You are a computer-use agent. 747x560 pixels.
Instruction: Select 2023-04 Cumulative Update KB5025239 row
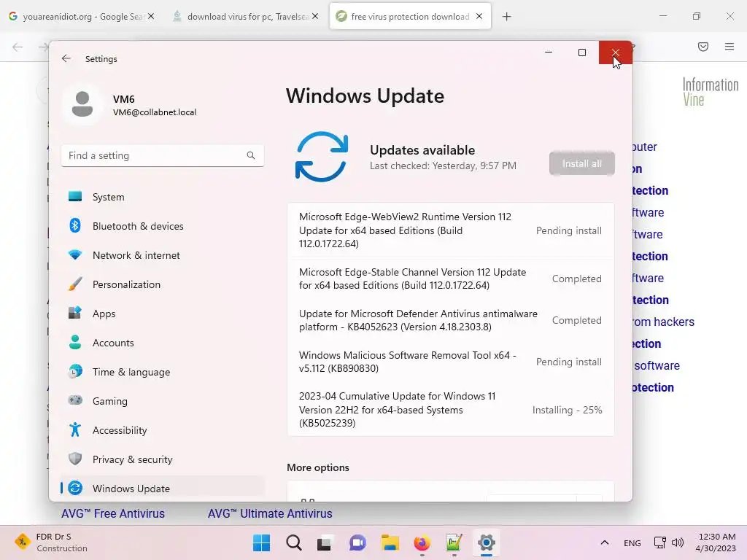[451, 410]
